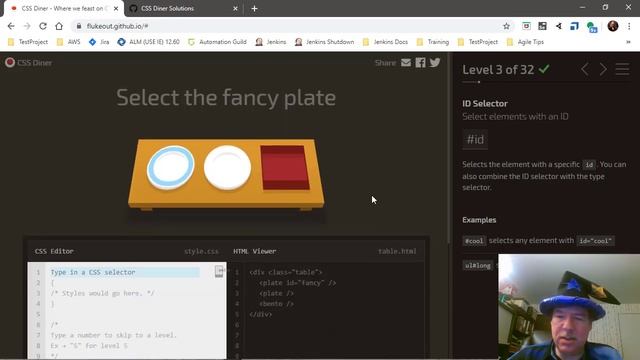Open TestProject bookmark folder first in bar
Image resolution: width=640 pixels, height=360 pixels.
pos(28,42)
